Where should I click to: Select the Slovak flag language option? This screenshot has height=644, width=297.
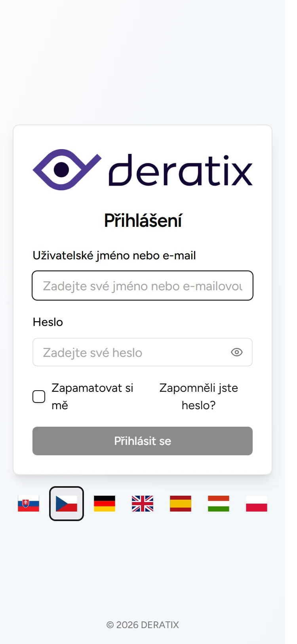click(28, 504)
